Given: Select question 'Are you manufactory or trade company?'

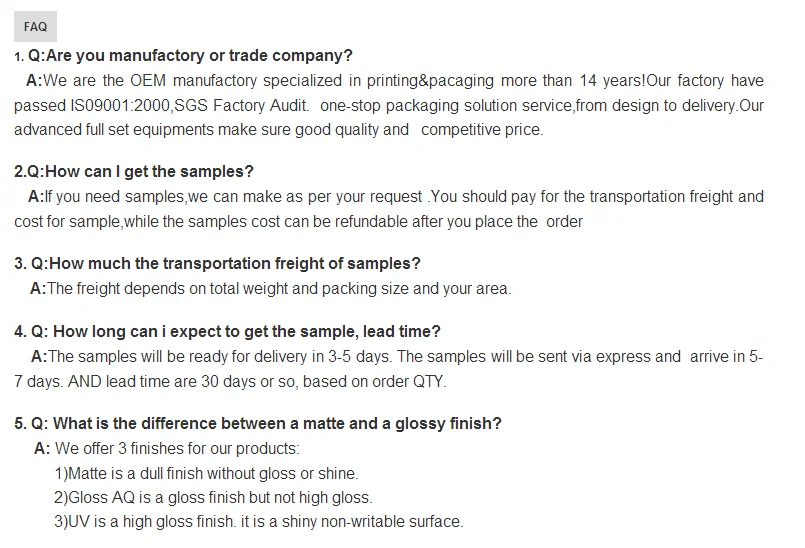Looking at the screenshot, I should [191, 56].
